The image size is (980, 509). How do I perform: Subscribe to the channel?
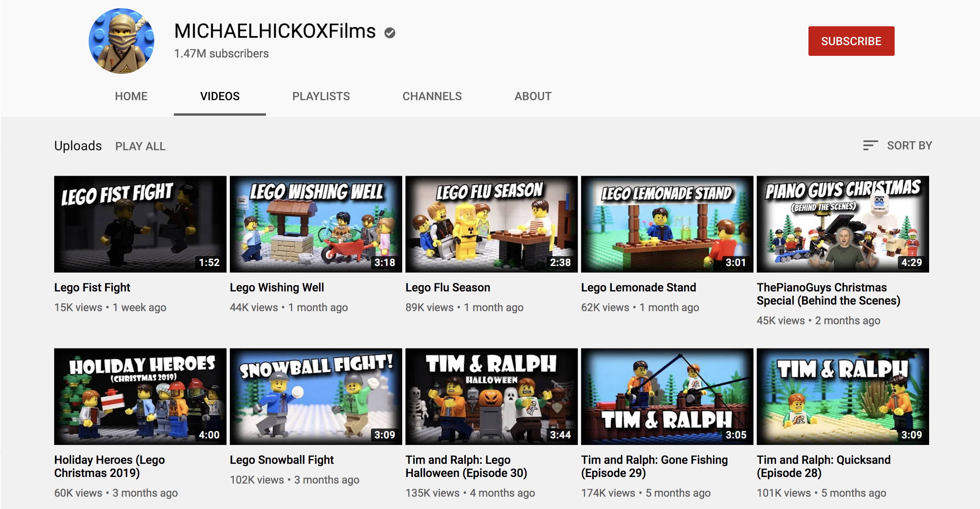coord(851,41)
